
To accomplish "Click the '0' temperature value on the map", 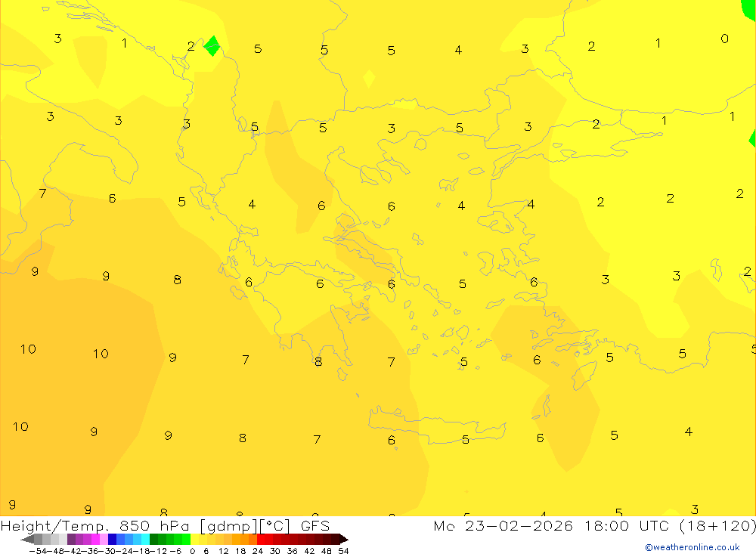I will click(725, 39).
